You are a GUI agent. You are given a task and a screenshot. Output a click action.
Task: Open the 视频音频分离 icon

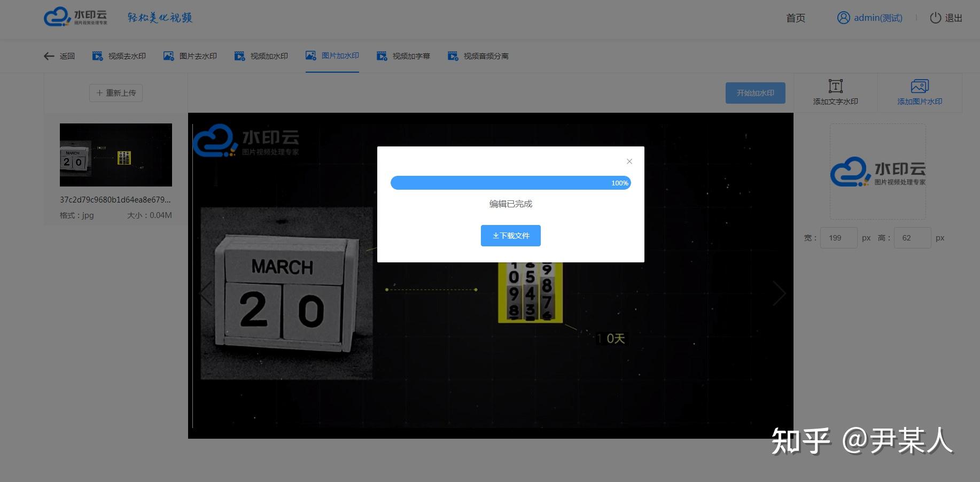(x=453, y=56)
